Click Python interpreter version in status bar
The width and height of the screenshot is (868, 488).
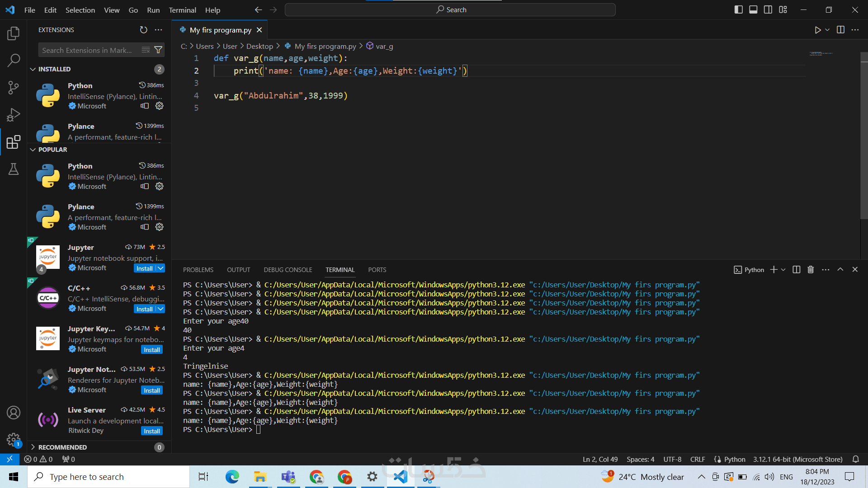[797, 459]
